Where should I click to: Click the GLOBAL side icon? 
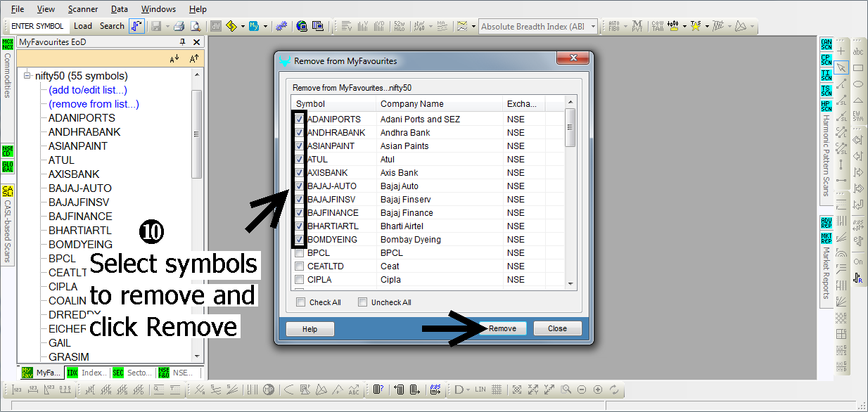click(8, 167)
